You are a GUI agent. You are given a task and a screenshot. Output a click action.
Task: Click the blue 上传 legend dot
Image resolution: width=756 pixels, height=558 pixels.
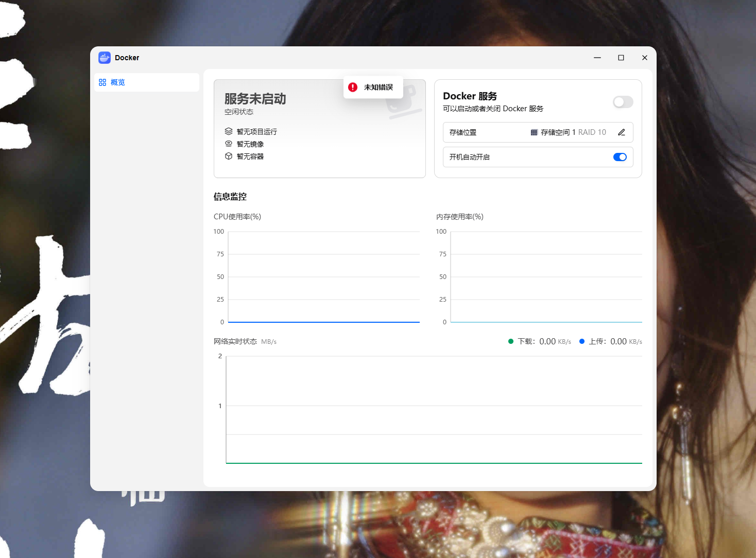[582, 341]
